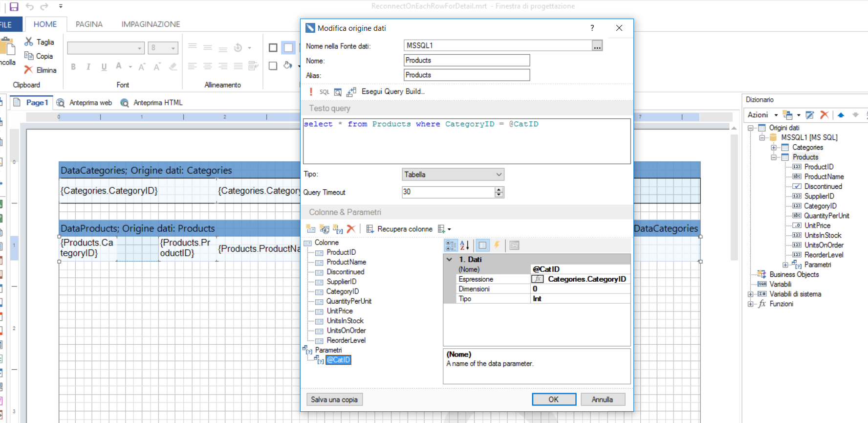The height and width of the screenshot is (423, 868).
Task: Click the Save icon in quick access toolbar
Action: (x=14, y=7)
